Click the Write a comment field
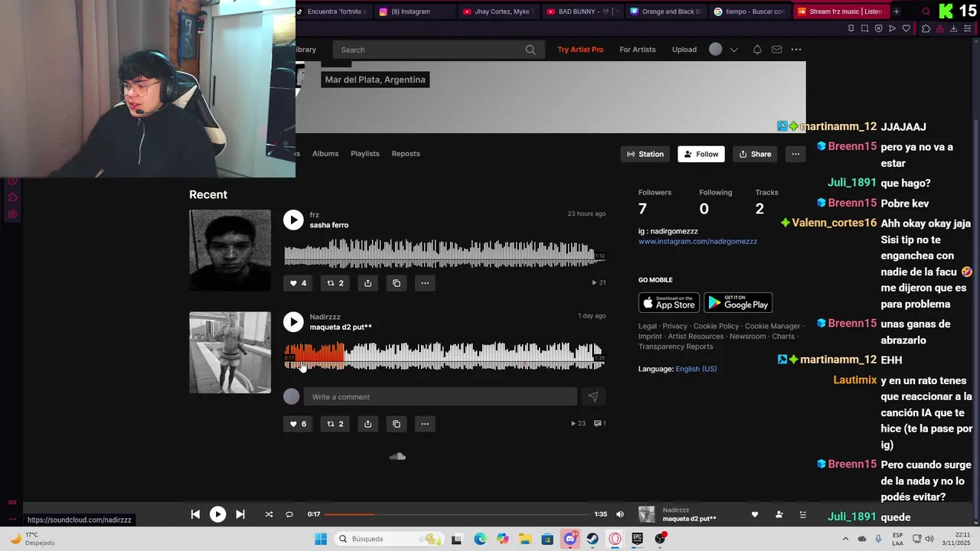Viewport: 980px width, 551px height. [x=440, y=396]
